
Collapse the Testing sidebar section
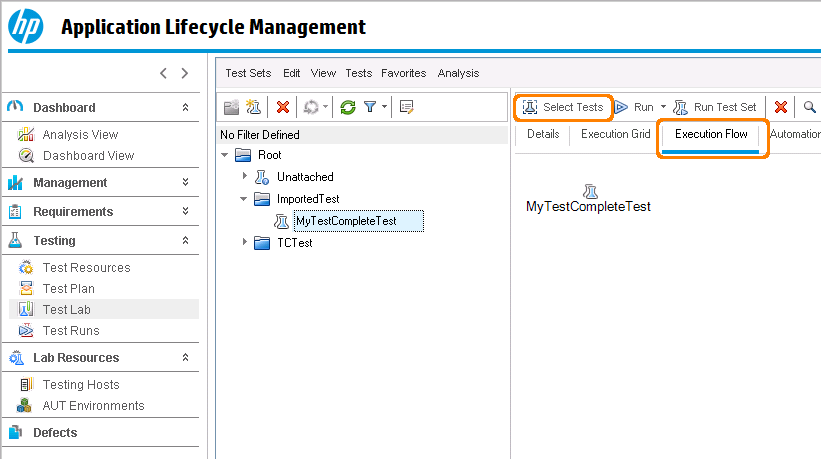(x=185, y=241)
